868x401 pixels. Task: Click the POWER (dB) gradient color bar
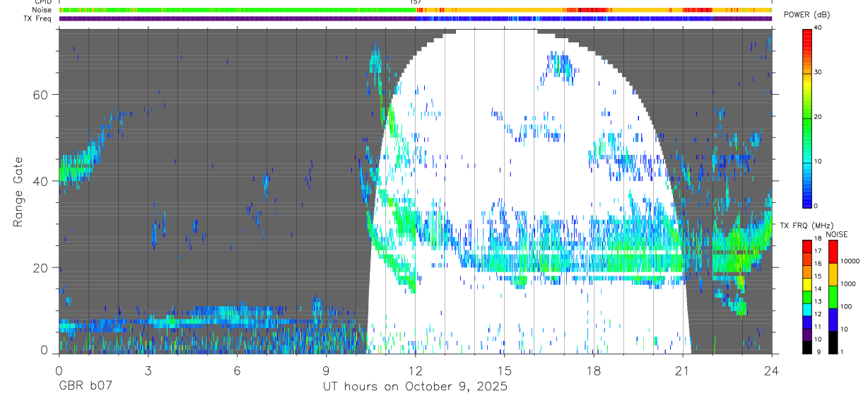(807, 117)
